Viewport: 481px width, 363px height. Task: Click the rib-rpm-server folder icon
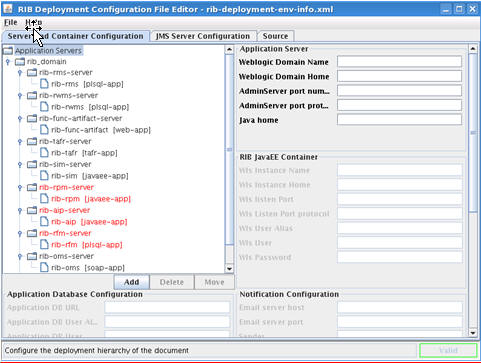[32, 188]
